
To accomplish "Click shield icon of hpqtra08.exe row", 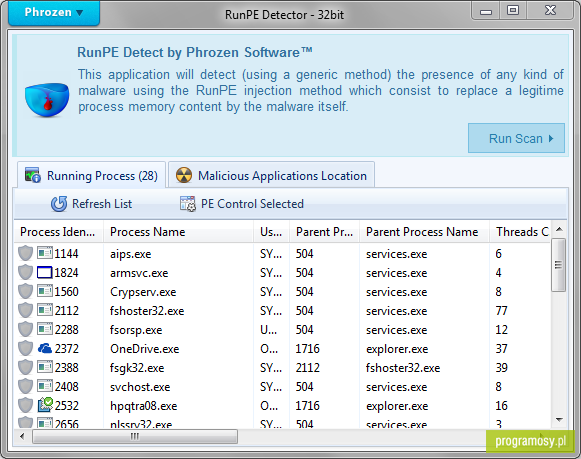I will [x=25, y=405].
